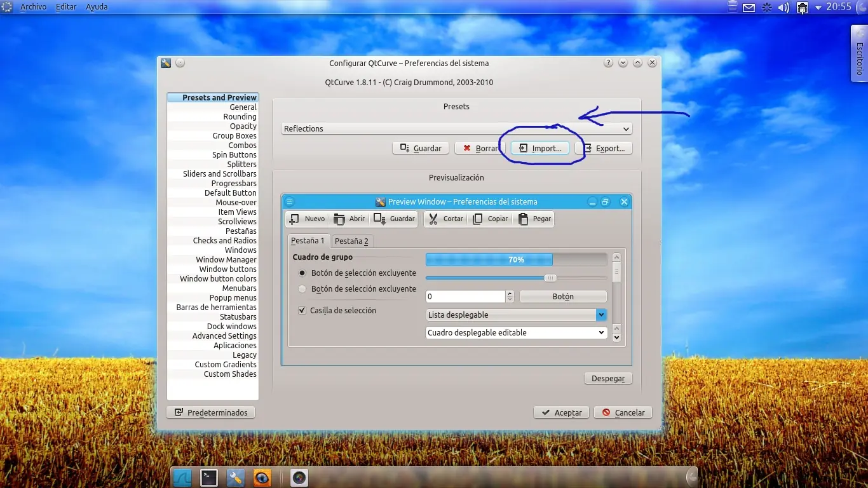Switch to the Pestaña 2 tab
868x488 pixels.
coord(351,241)
